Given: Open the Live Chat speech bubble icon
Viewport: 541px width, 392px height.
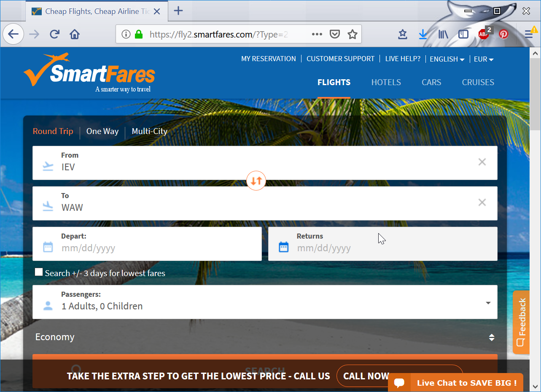Looking at the screenshot, I should pyautogui.click(x=400, y=383).
